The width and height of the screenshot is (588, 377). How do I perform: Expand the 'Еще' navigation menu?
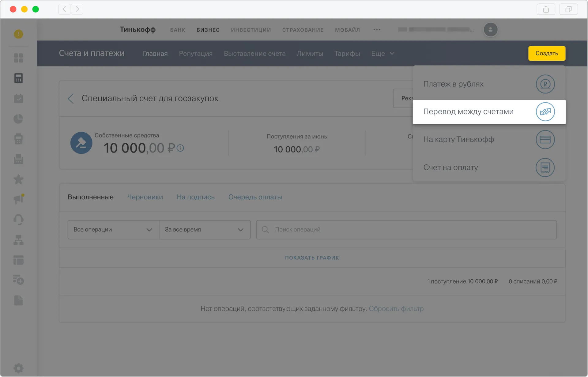[382, 54]
